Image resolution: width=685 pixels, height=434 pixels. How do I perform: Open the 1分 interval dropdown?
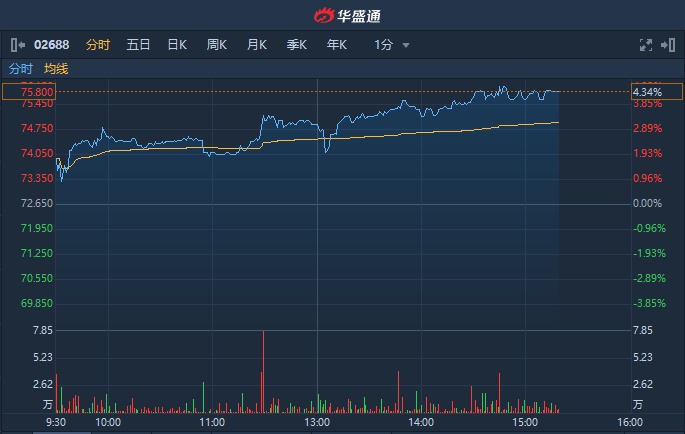(384, 45)
